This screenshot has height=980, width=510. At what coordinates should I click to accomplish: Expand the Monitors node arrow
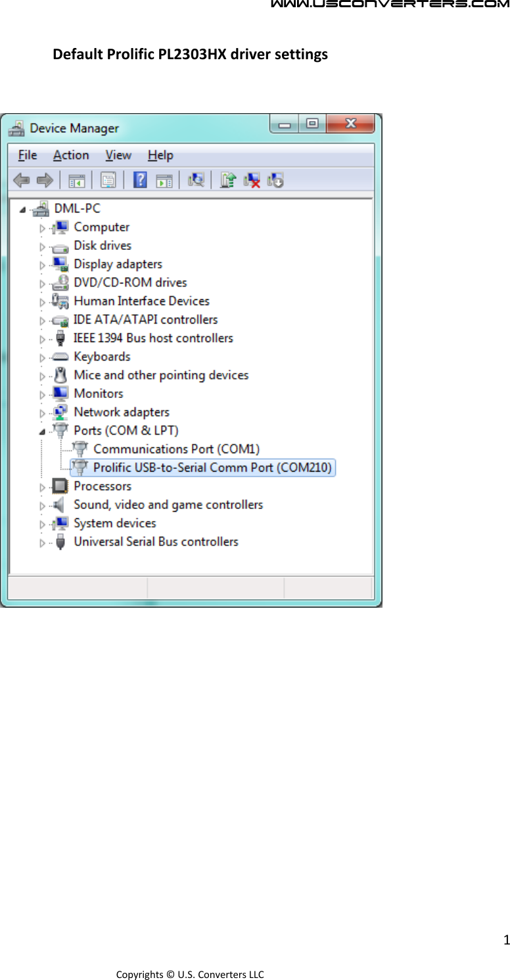tap(43, 395)
